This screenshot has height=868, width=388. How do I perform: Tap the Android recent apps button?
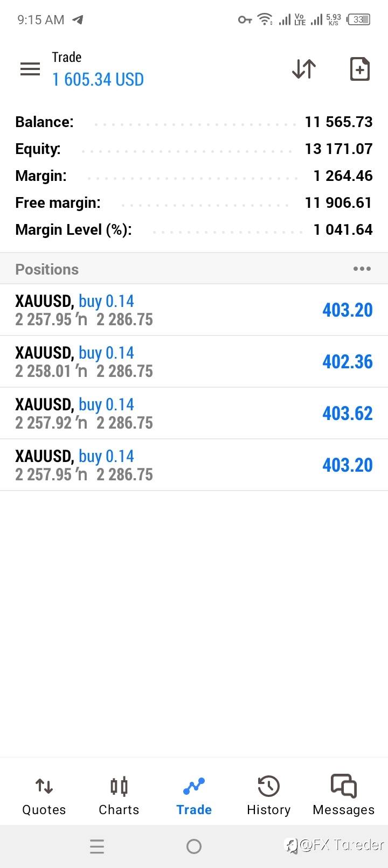tap(97, 846)
